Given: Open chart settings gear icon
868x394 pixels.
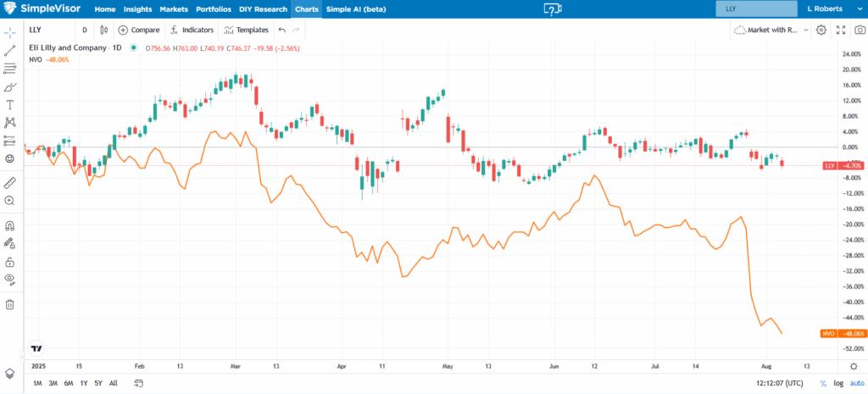Looking at the screenshot, I should (x=821, y=30).
